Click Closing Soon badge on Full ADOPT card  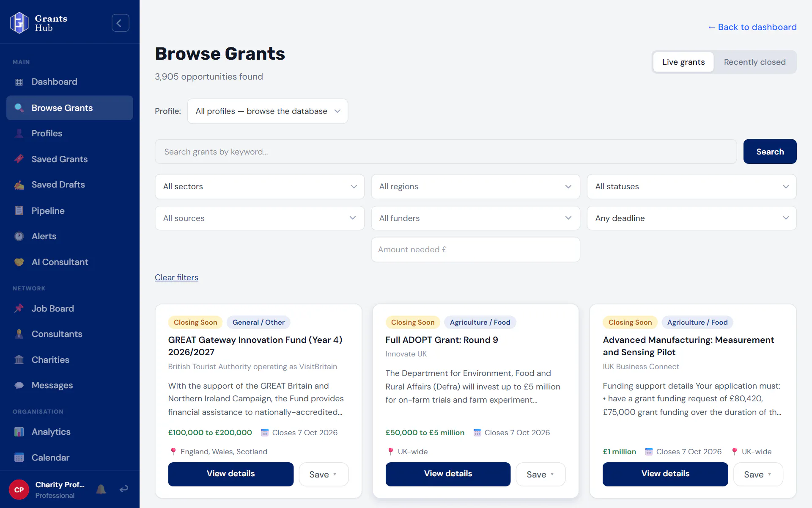413,323
